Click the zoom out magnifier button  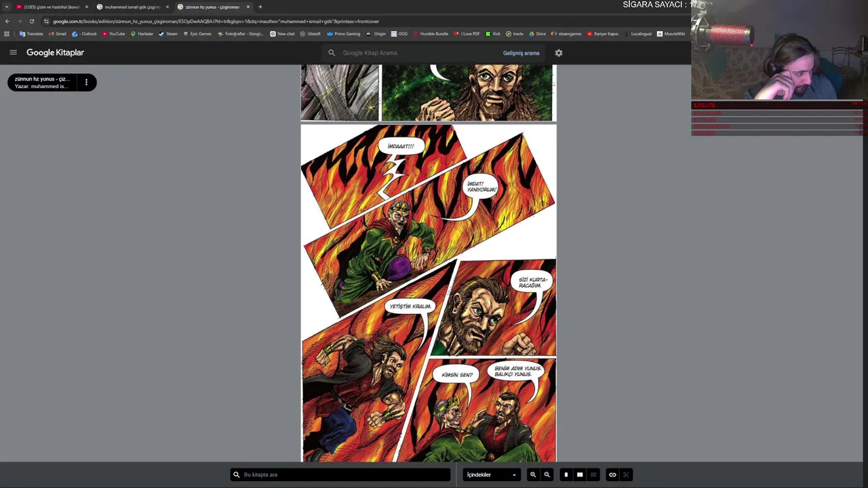tap(547, 474)
